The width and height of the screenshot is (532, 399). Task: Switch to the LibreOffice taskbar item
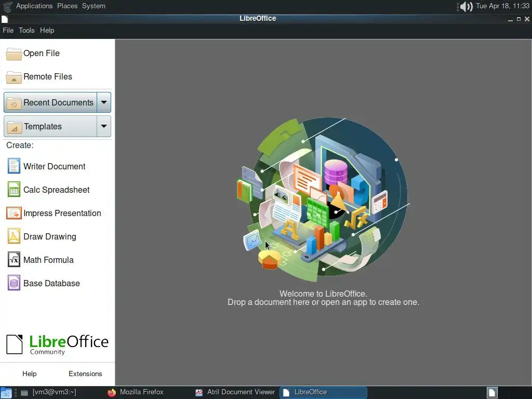click(323, 392)
